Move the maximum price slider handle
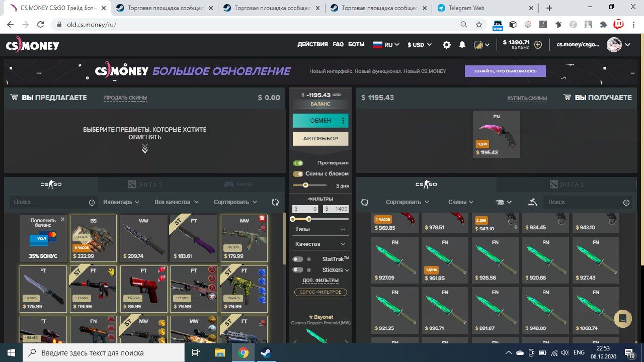Image resolution: width=644 pixels, height=362 pixels. click(x=309, y=219)
